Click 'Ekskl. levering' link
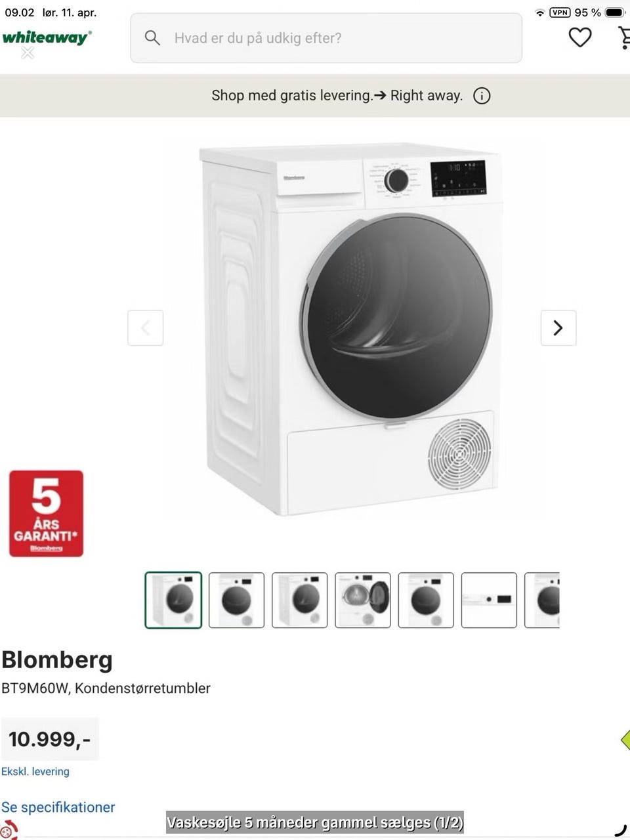Image resolution: width=630 pixels, height=840 pixels. click(x=35, y=772)
